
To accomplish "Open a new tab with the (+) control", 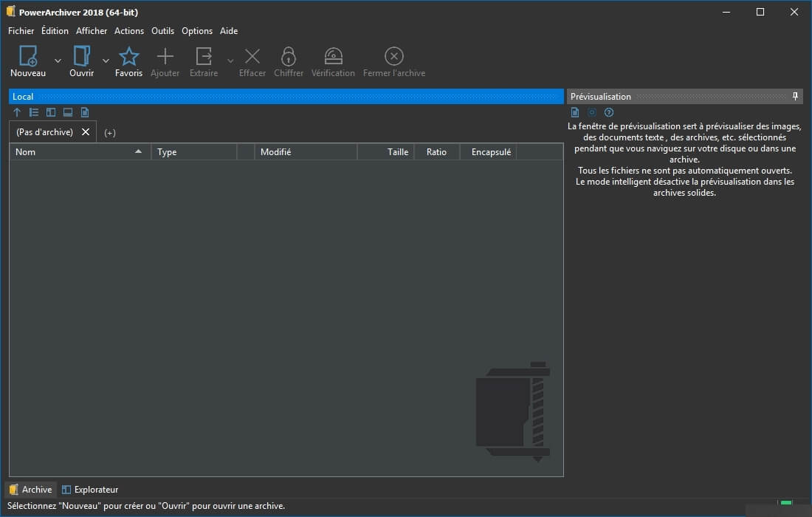I will [x=110, y=131].
